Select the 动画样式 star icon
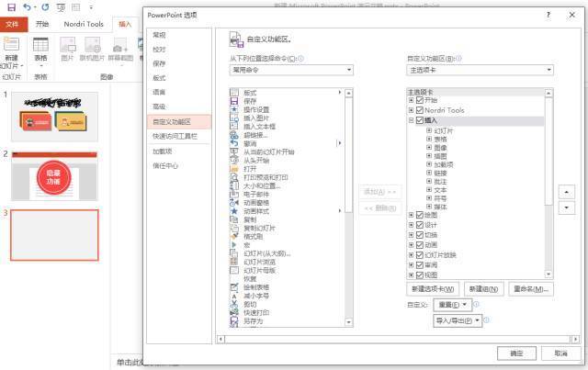The height and width of the screenshot is (370, 588). [234, 211]
